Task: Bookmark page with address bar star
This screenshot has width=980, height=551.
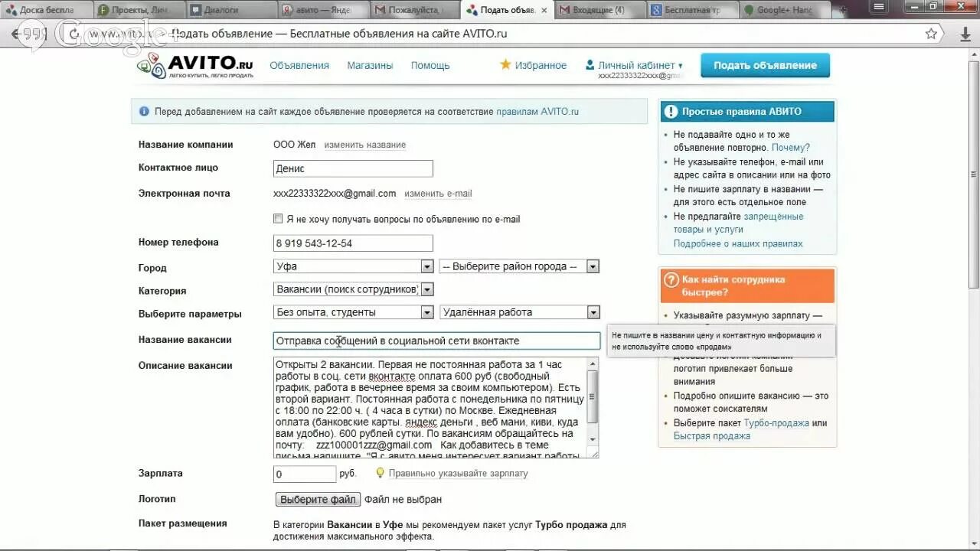Action: point(931,34)
